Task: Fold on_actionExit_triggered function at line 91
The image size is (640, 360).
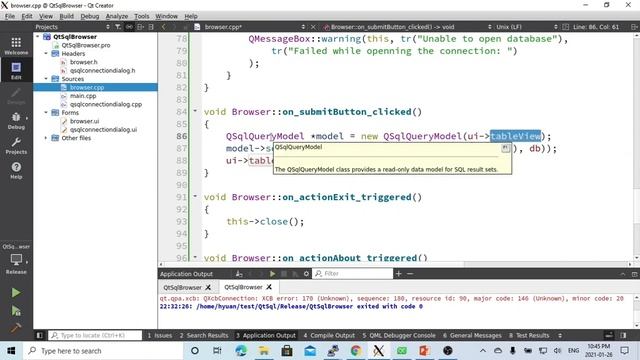Action: pos(195,196)
